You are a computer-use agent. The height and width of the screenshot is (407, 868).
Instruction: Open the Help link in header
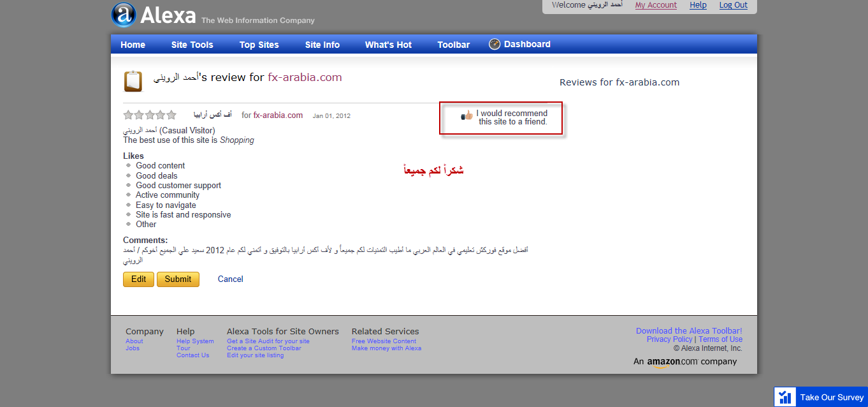pyautogui.click(x=698, y=5)
